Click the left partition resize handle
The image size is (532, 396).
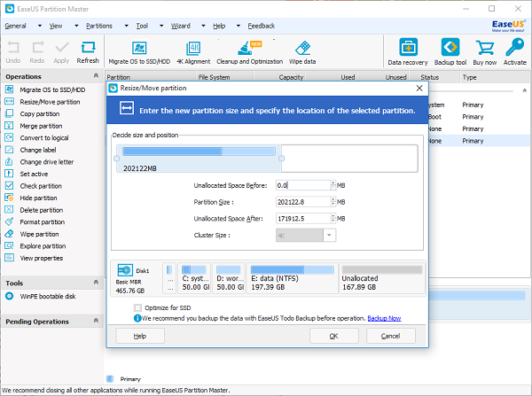point(117,159)
